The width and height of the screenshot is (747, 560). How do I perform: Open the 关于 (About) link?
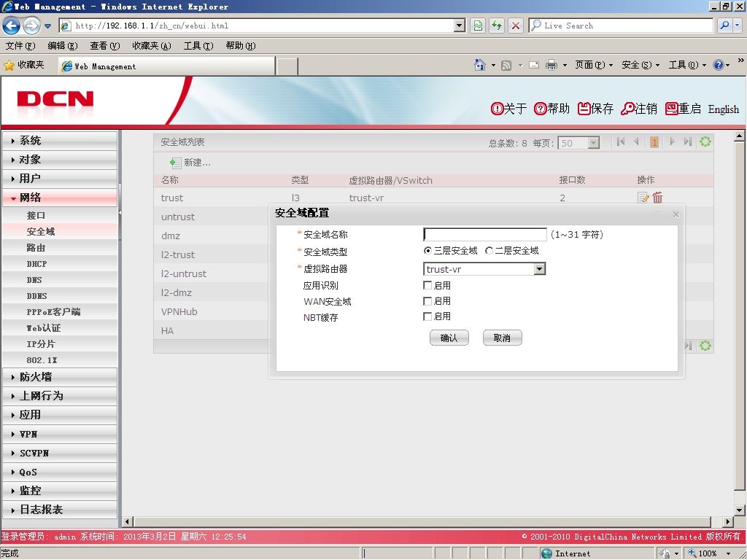point(508,109)
